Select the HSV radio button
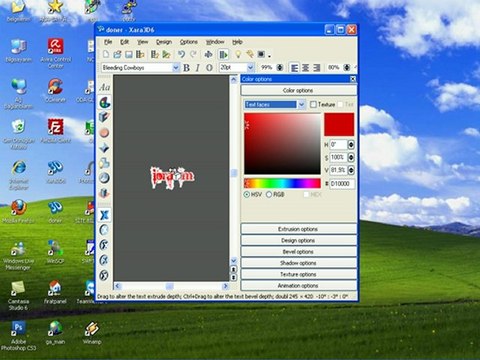The height and width of the screenshot is (360, 480). (247, 194)
